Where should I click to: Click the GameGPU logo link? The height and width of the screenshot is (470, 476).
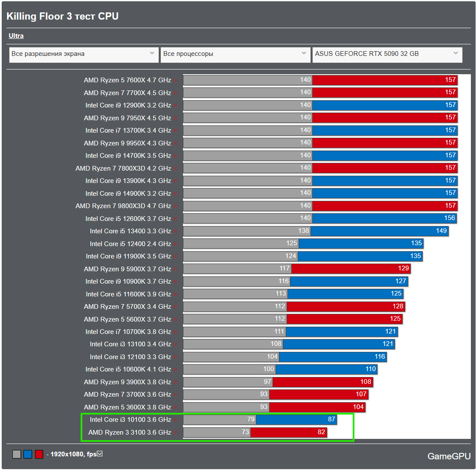[449, 456]
